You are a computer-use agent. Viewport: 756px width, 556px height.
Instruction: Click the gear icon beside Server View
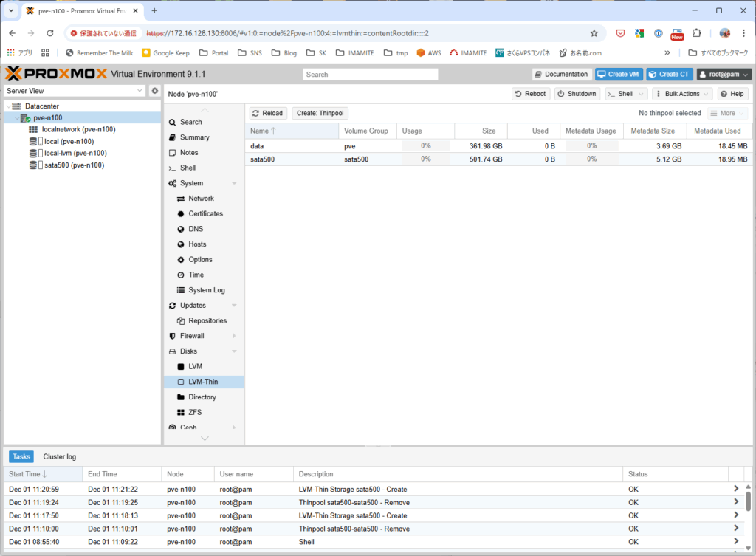coord(155,91)
